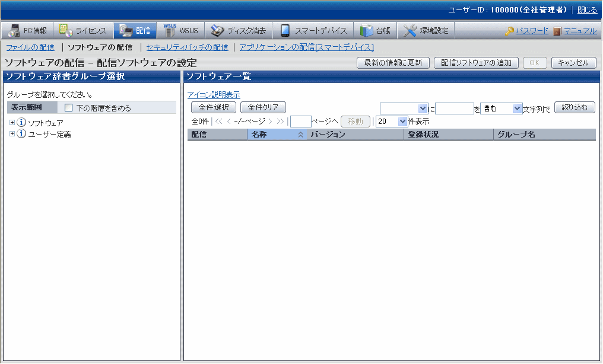Viewport: 603px width, 364px height.
Task: Click 配信ソフトウェアの追加 button
Action: (477, 63)
